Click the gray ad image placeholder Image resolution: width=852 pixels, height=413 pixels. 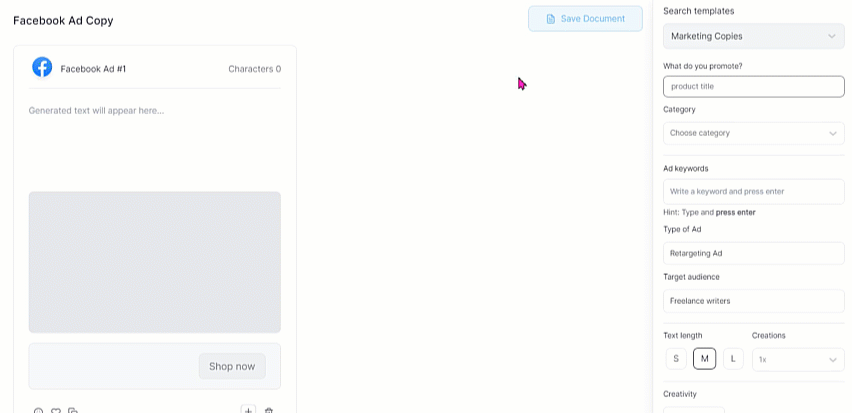point(155,262)
